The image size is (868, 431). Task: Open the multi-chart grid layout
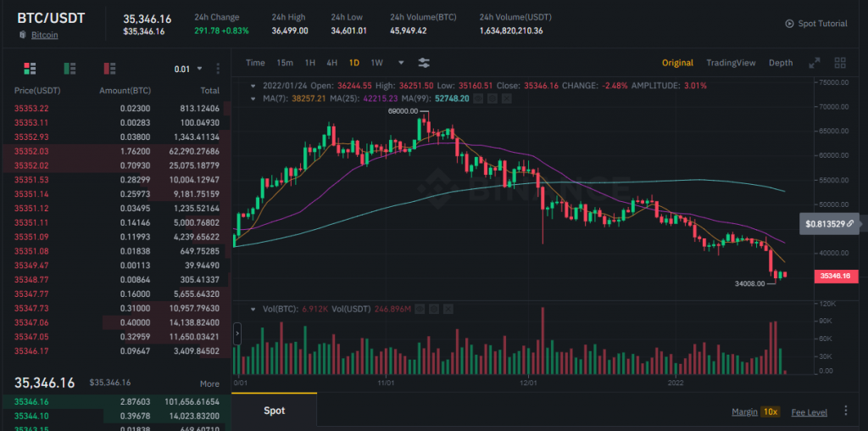840,63
